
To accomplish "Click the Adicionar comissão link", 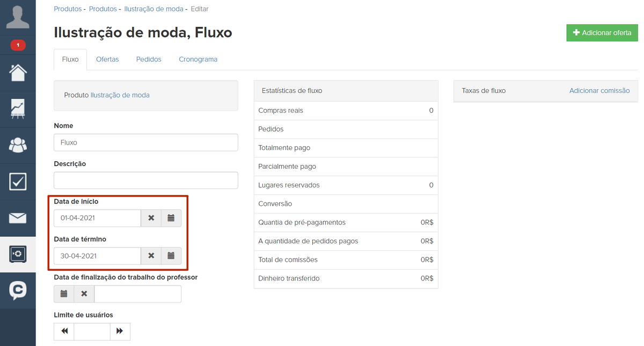I will point(599,91).
